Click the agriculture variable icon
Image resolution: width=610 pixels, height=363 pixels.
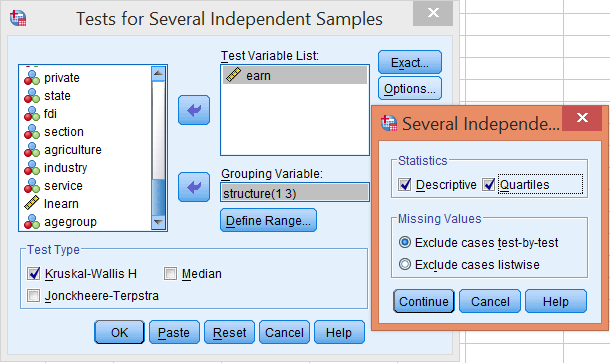click(x=32, y=150)
